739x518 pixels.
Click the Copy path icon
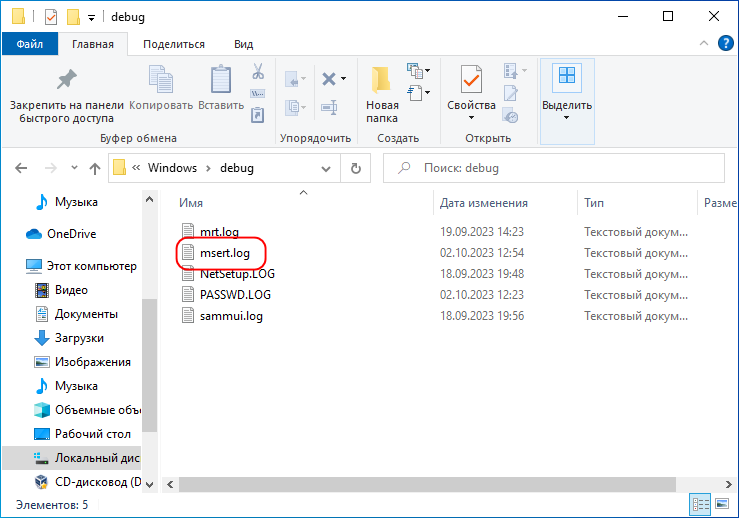point(258,93)
